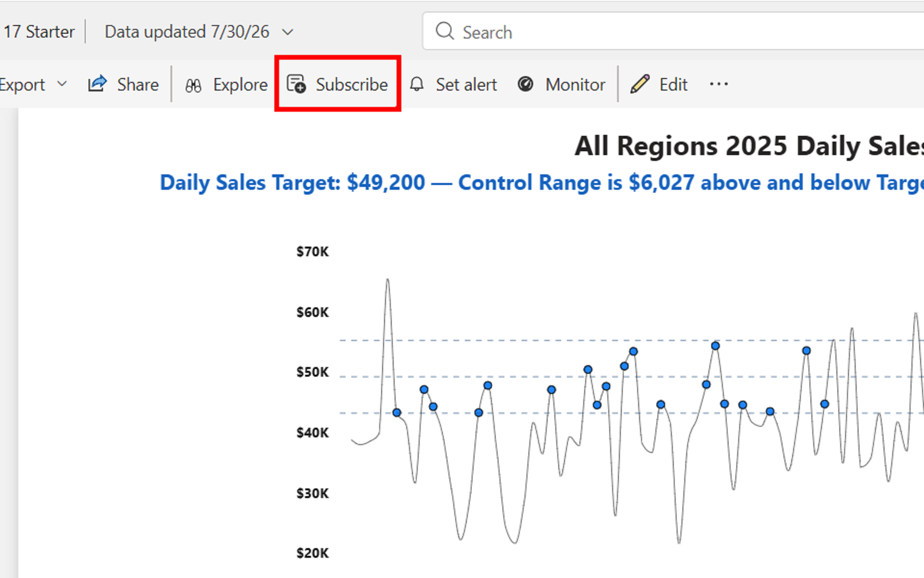Click the $60K axis label

pyautogui.click(x=312, y=312)
